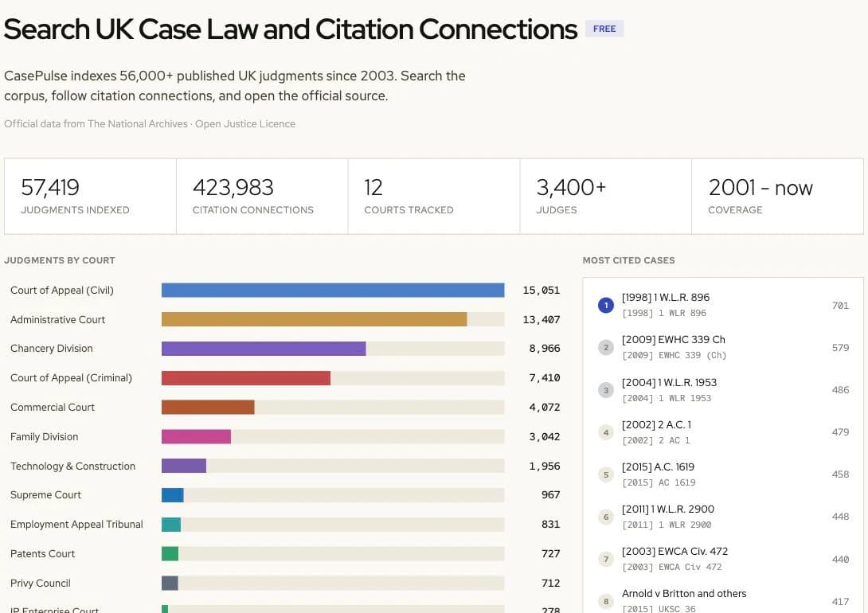Click the Most Cited Cases heading
This screenshot has height=613, width=868.
point(628,260)
